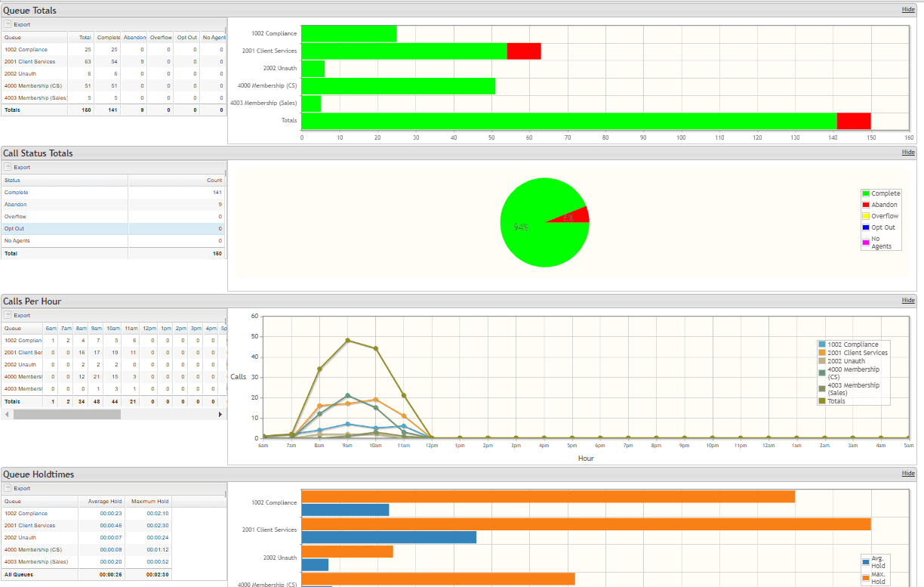This screenshot has width=924, height=587.
Task: Open 2001 Client Services in Queue Holdtimes table
Action: click(29, 526)
